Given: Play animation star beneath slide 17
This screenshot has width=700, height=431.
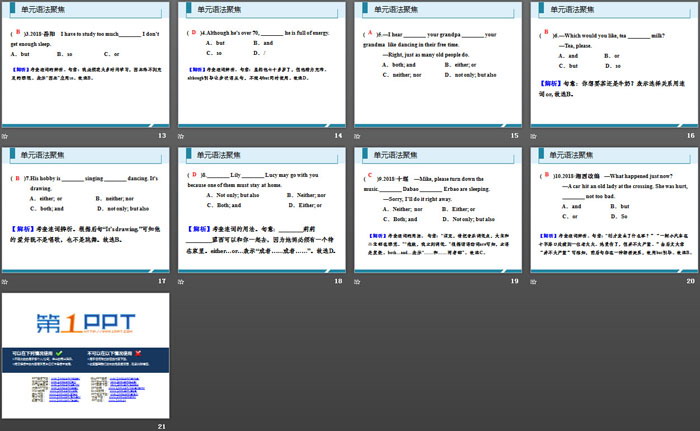Looking at the screenshot, I should (x=6, y=282).
